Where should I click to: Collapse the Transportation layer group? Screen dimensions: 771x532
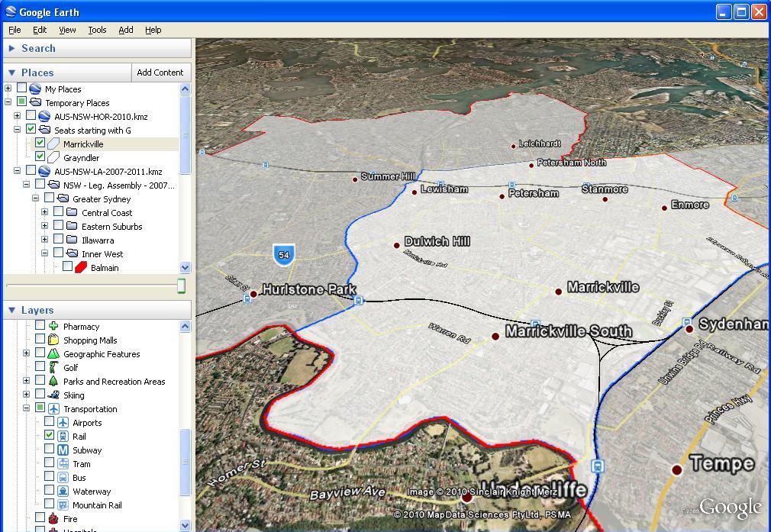coord(27,408)
